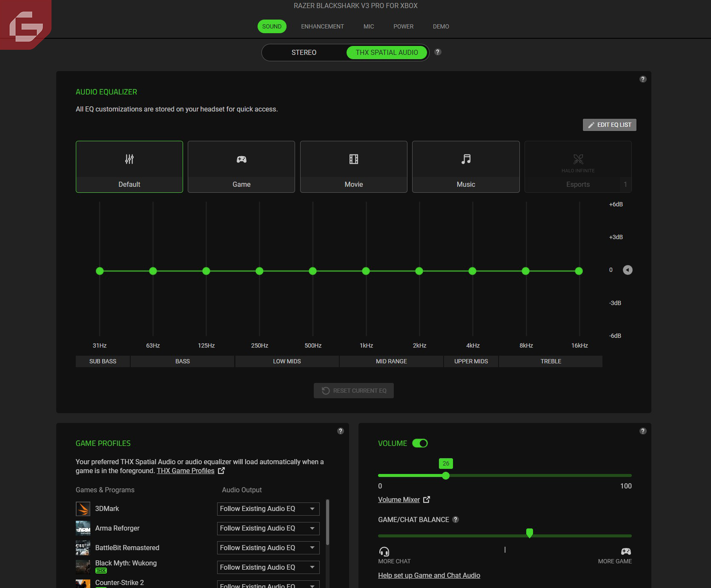
Task: Click the red G logo icon
Action: pyautogui.click(x=26, y=25)
